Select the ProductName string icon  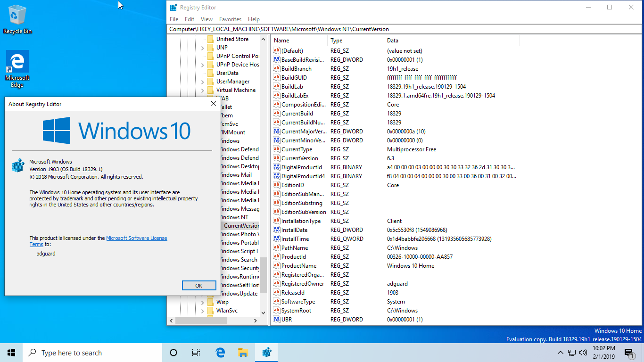(277, 266)
